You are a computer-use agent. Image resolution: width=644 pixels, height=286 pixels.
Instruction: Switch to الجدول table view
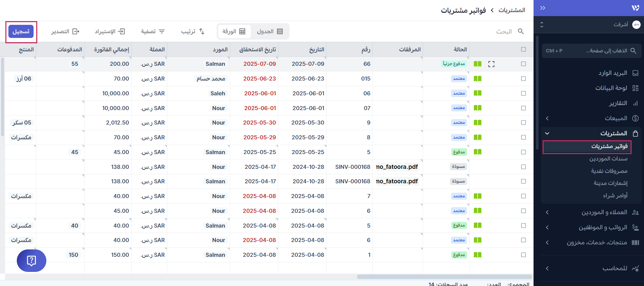point(270,32)
